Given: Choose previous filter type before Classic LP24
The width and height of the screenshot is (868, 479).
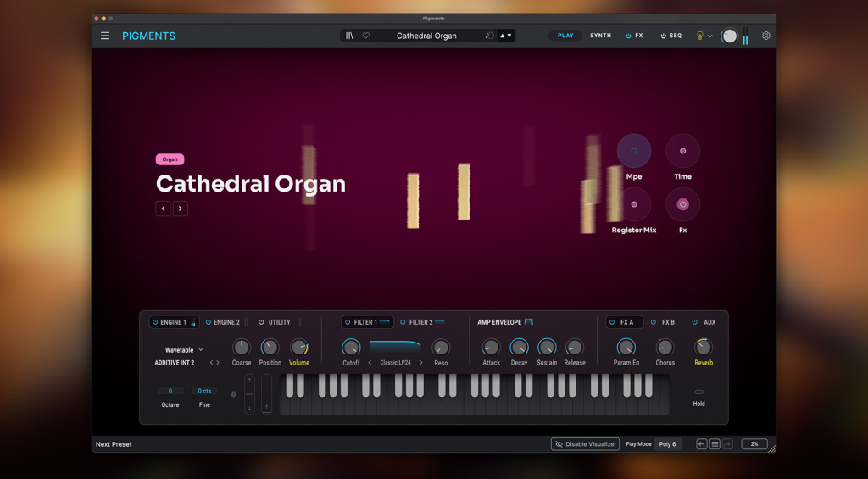Looking at the screenshot, I should pyautogui.click(x=370, y=363).
